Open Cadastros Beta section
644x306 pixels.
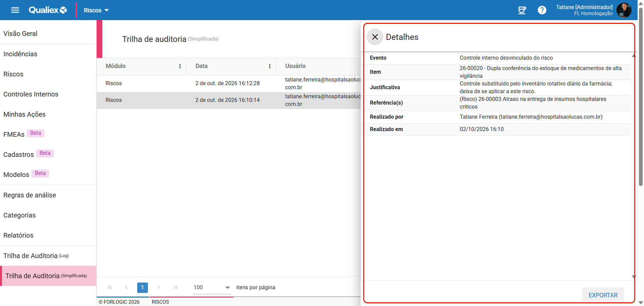29,154
